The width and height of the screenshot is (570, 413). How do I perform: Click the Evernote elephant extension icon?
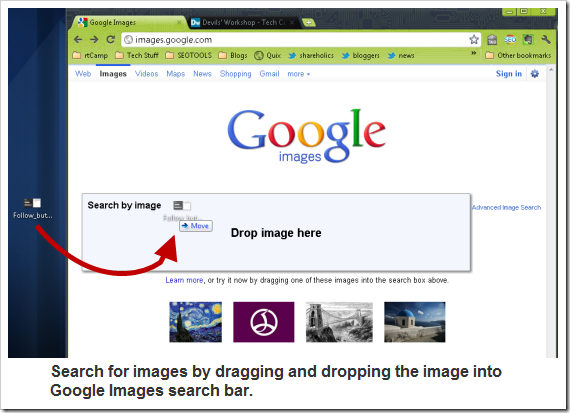[528, 39]
